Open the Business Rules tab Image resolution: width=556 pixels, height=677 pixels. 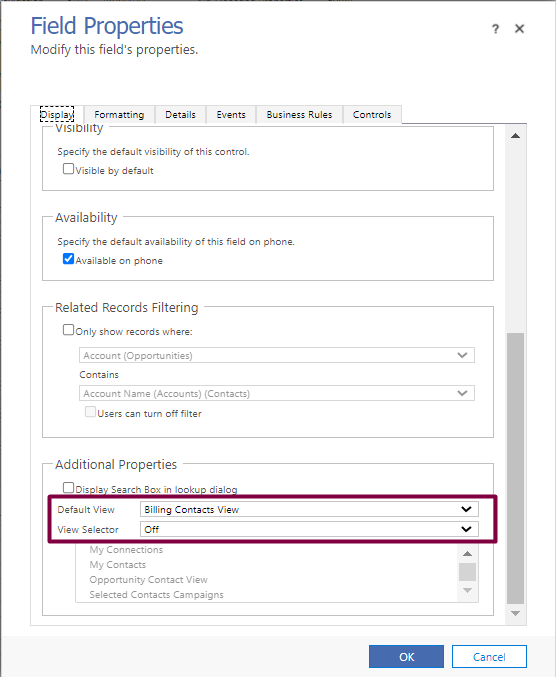point(299,115)
